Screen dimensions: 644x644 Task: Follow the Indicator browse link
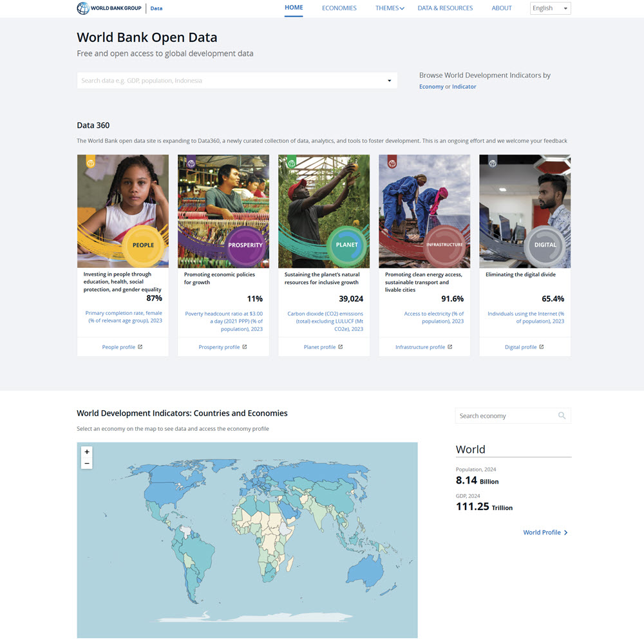tap(464, 86)
